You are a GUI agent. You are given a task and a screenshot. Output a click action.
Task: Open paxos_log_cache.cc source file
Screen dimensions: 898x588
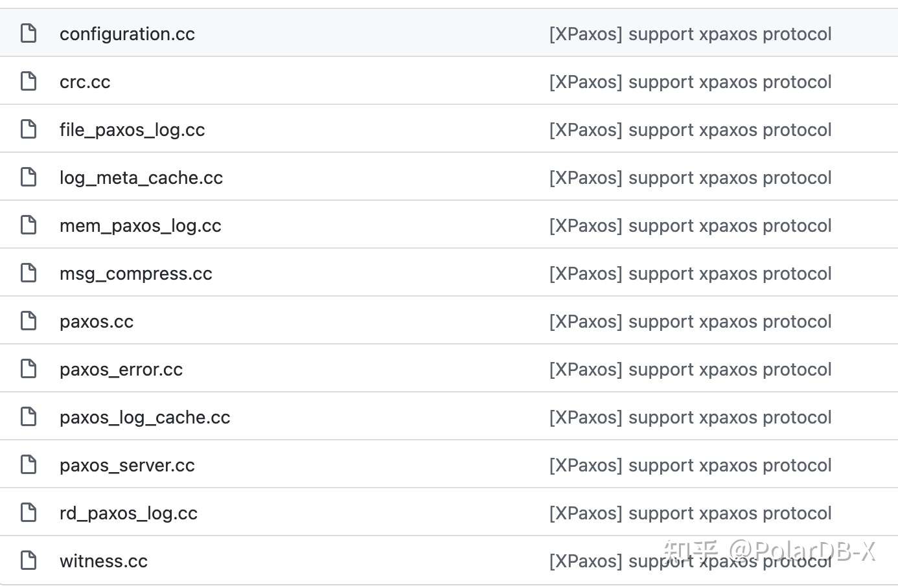coord(145,418)
